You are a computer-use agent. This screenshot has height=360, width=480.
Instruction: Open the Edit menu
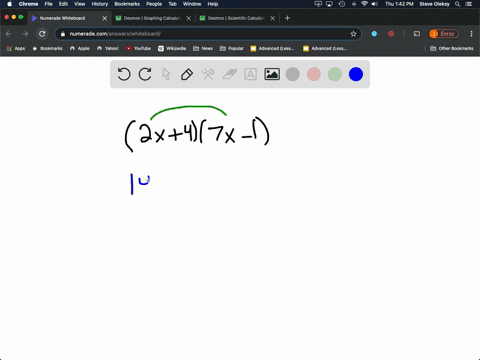tap(63, 4)
